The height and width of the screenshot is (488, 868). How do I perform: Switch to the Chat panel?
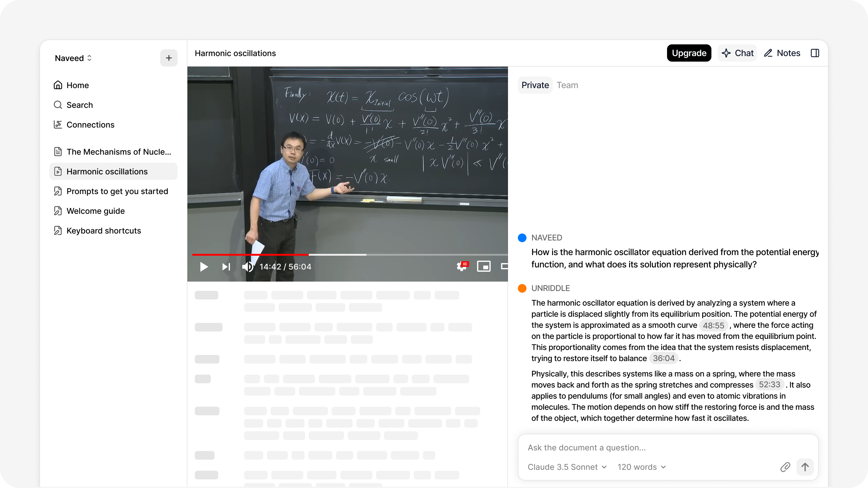(x=737, y=53)
